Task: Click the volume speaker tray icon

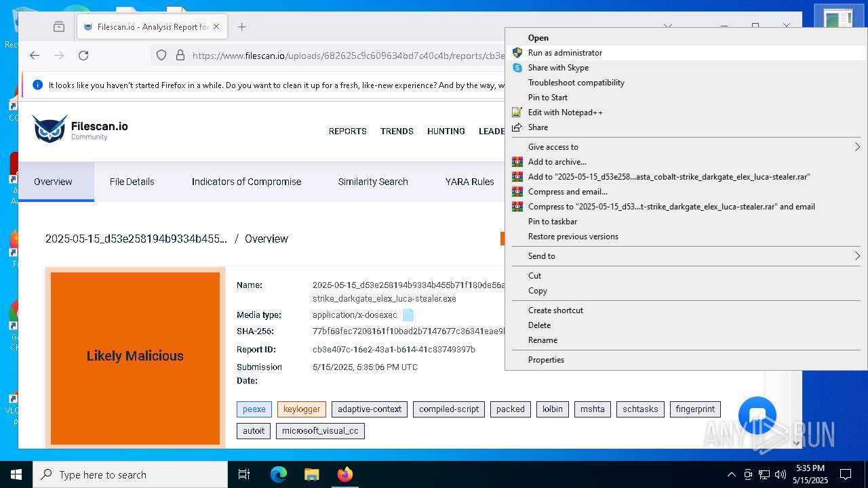Action: click(780, 474)
